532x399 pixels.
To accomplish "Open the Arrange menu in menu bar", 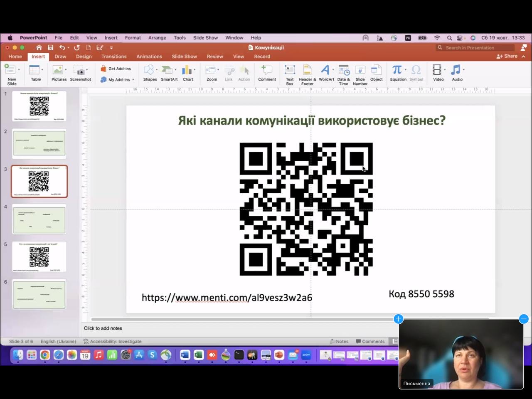I will tap(157, 37).
